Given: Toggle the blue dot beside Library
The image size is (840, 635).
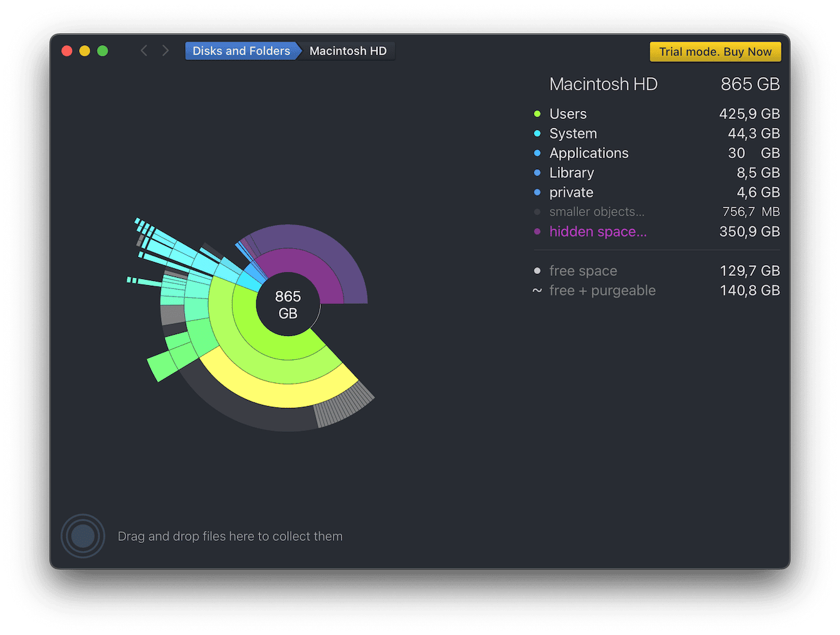Looking at the screenshot, I should point(537,173).
